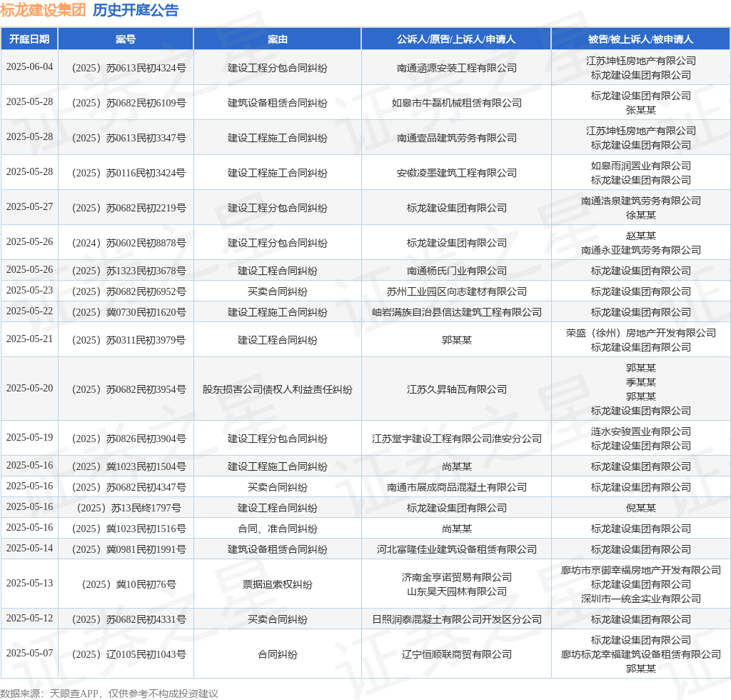Click plaintiff 如皋市牛磊机械租赁有限公司
The image size is (731, 700).
(x=456, y=103)
